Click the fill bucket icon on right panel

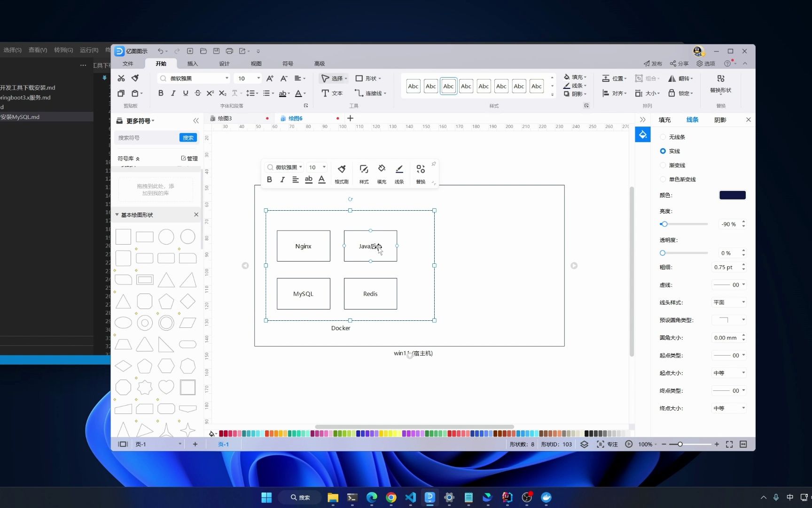[643, 135]
